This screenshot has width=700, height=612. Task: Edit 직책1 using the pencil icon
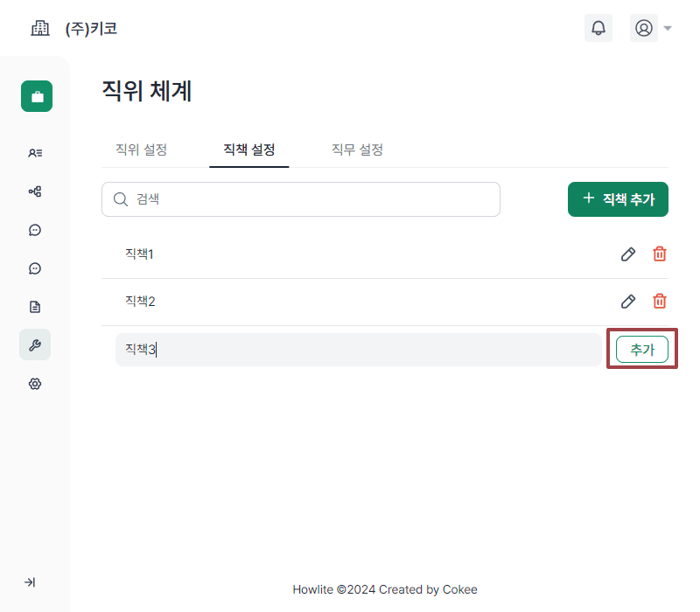[x=628, y=254]
